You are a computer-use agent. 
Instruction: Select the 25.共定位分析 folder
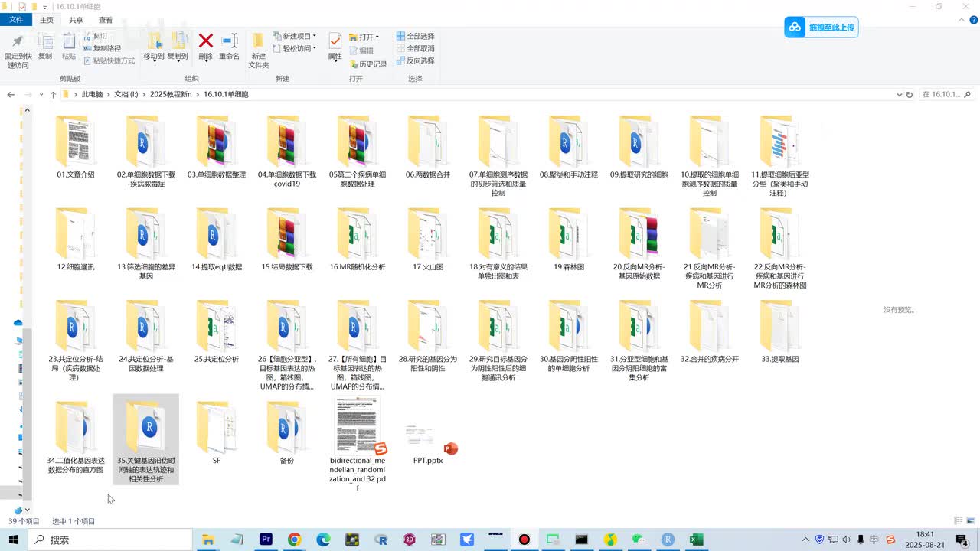[x=217, y=331]
